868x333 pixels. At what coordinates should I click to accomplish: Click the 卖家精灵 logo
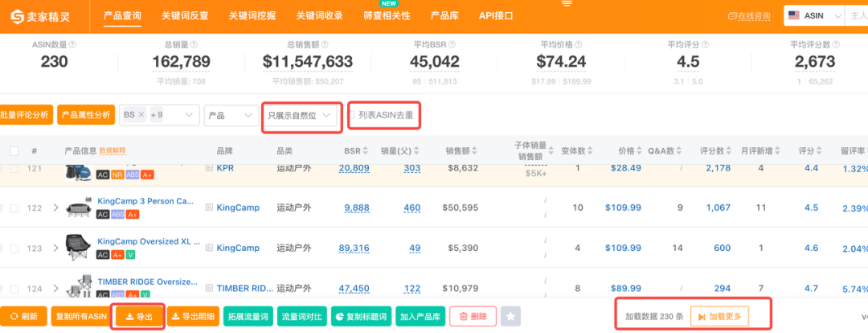point(41,16)
